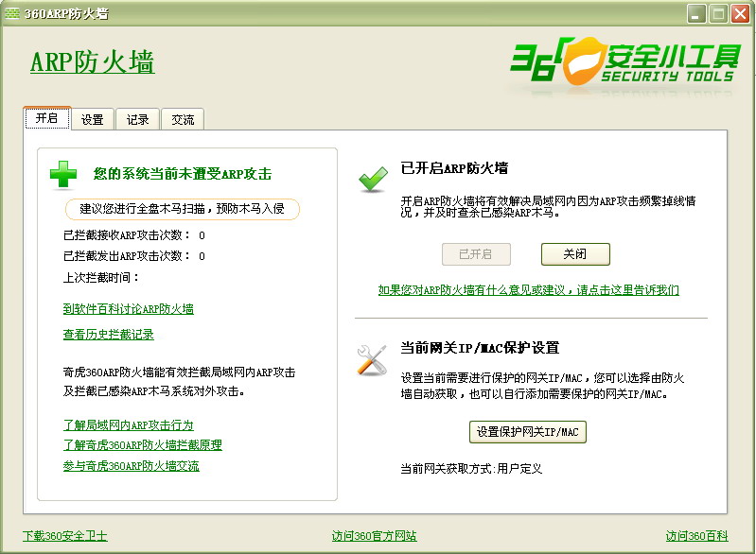Viewport: 756px width, 554px height.
Task: Click the disabled 已开启 button
Action: click(x=476, y=254)
